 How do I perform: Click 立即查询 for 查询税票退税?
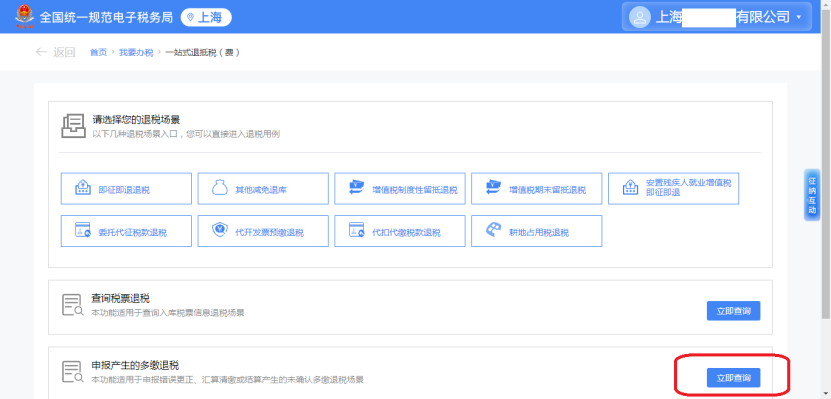click(x=733, y=311)
